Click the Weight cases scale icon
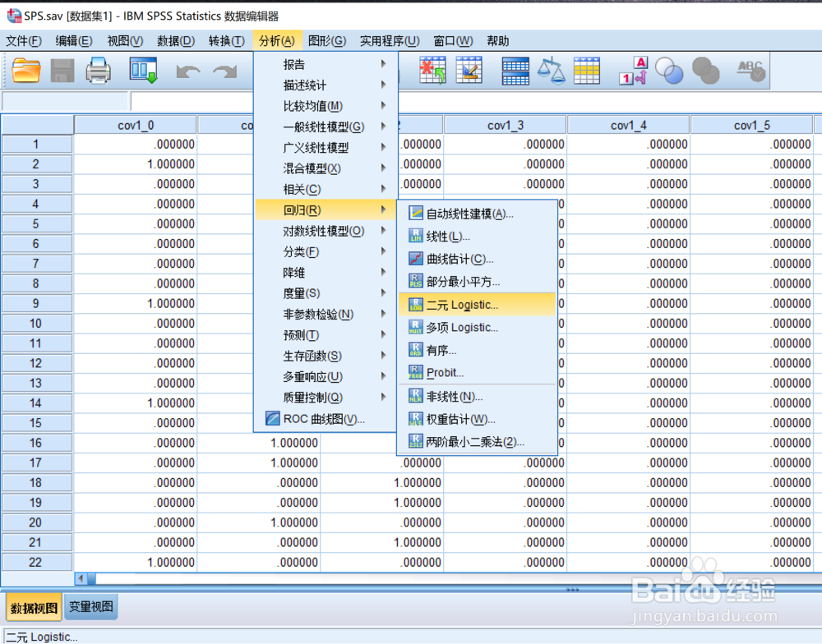This screenshot has width=822, height=644. [x=551, y=71]
